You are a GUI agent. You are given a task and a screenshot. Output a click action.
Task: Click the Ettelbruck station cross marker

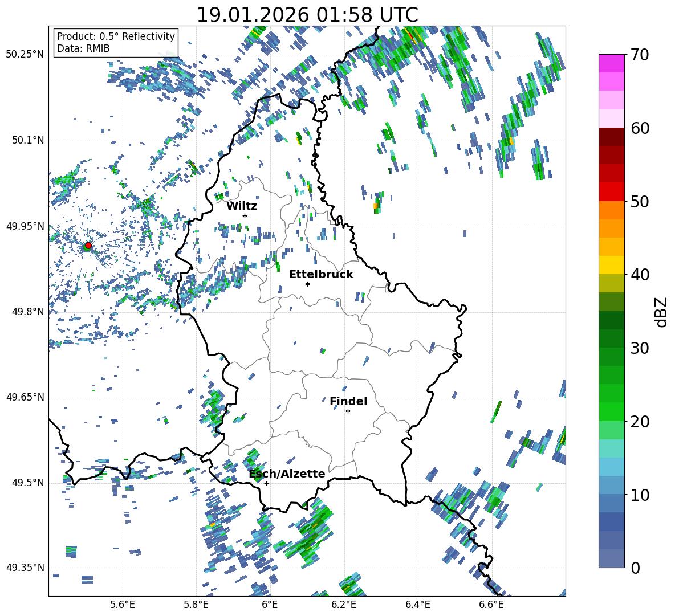pos(307,284)
